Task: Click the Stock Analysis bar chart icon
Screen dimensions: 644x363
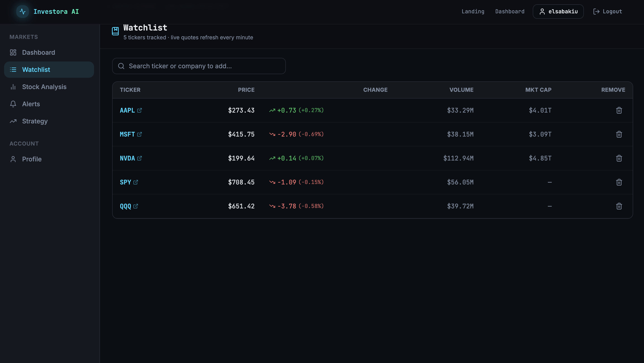Action: tap(13, 87)
